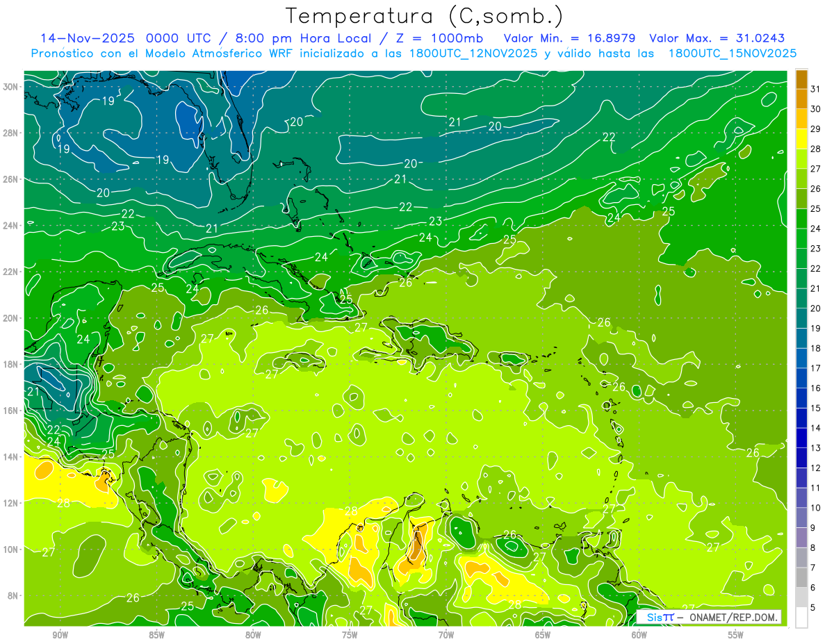
Task: Click the 85W longitude axis label
Action: [156, 635]
